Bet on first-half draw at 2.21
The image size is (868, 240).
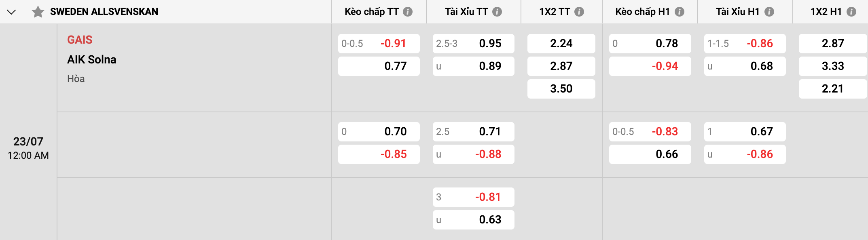pos(832,89)
